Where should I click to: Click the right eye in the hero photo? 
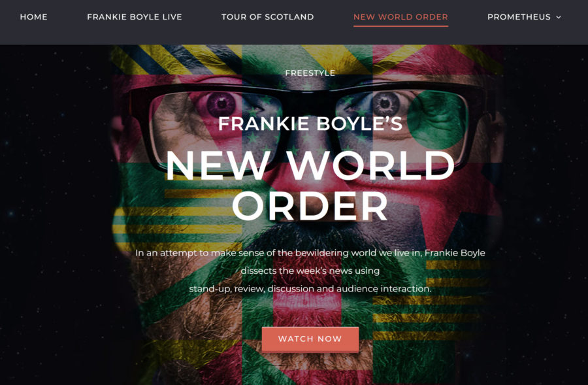pos(385,103)
